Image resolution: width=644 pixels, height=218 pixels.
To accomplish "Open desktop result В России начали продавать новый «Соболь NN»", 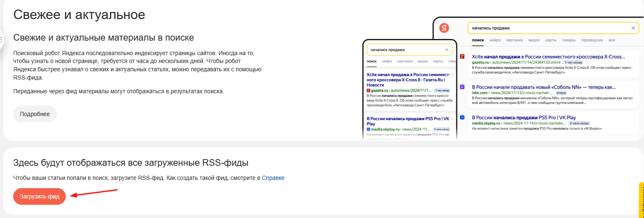I will click(544, 87).
